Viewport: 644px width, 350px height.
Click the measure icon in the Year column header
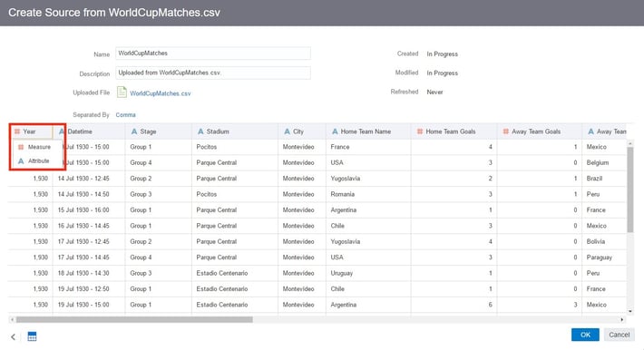tap(17, 131)
